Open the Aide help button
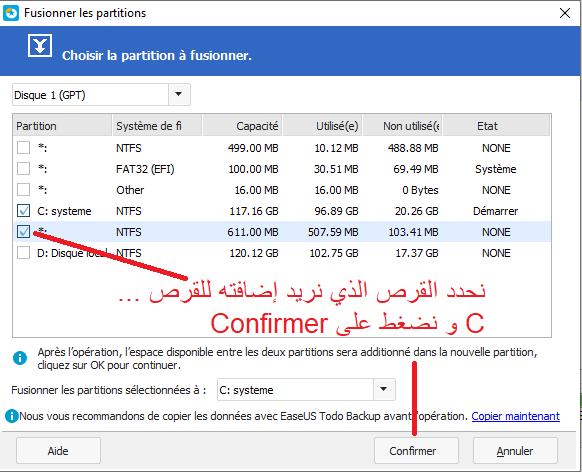The height and width of the screenshot is (472, 582). click(58, 450)
